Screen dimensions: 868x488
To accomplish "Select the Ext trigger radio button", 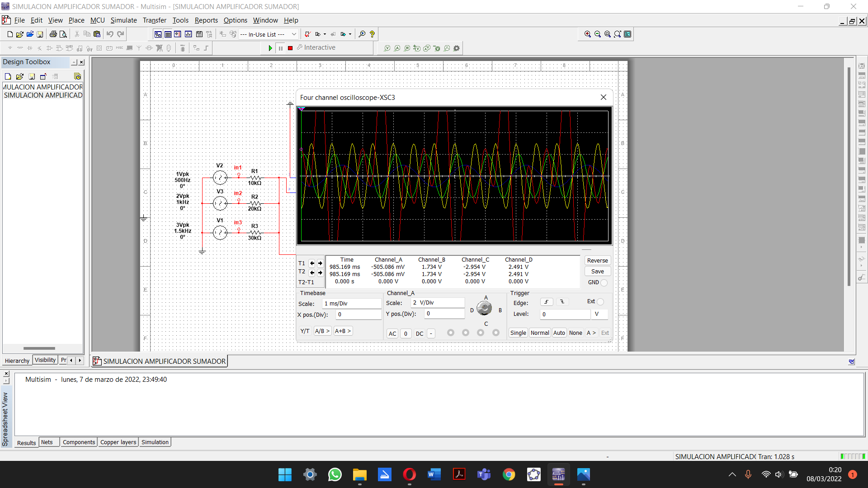I will tap(600, 301).
